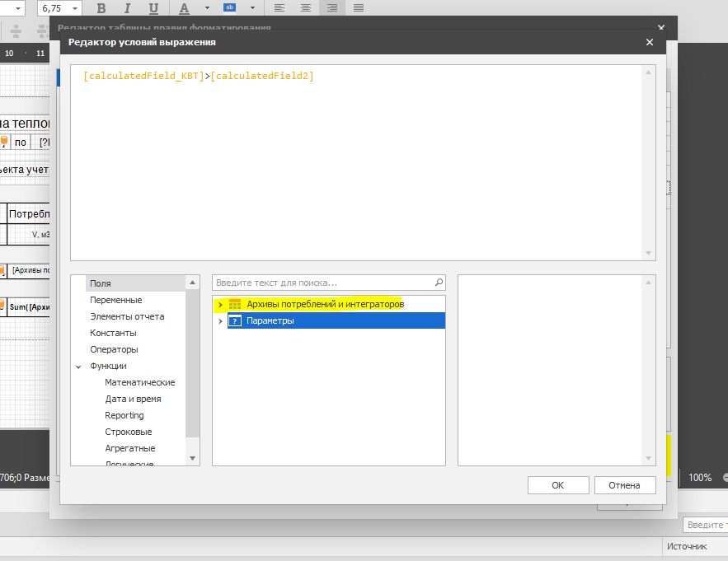Click the search field 'Введите текст для поиска'
Viewport: 728px width, 561px height.
click(x=322, y=282)
